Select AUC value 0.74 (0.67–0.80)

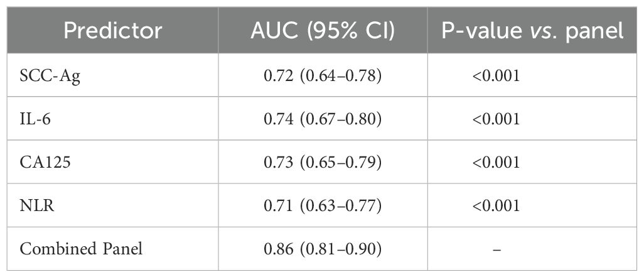(x=323, y=119)
